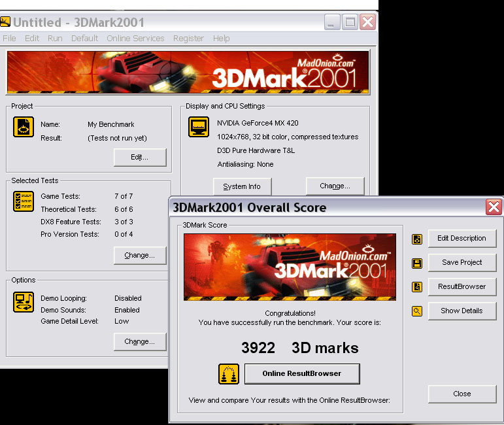
Task: Click Game Tests '7 of 7' value
Action: pyautogui.click(x=124, y=196)
